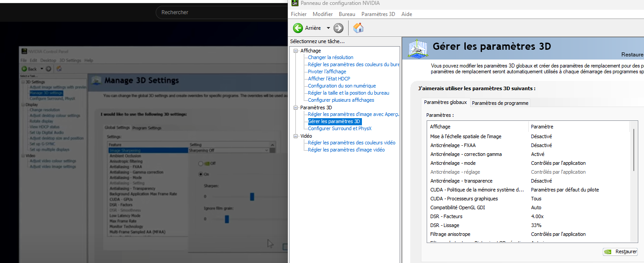Click the home icon in background NVIDIA panel

pos(59,69)
